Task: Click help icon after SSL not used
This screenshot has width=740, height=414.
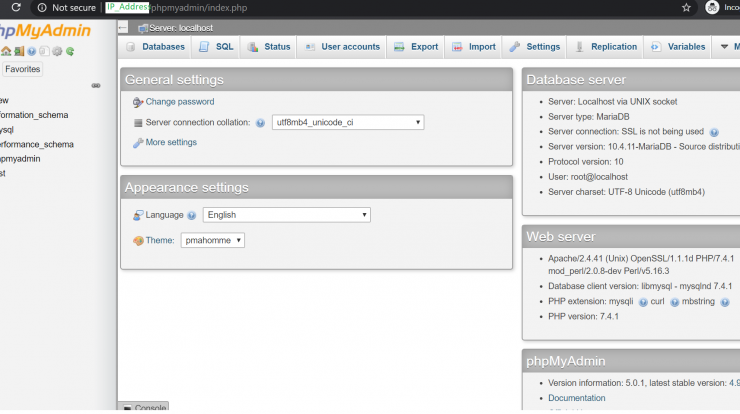Action: click(714, 133)
